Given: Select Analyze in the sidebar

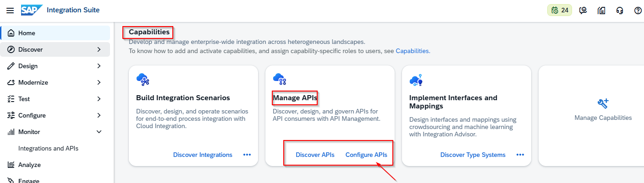Looking at the screenshot, I should [55, 165].
